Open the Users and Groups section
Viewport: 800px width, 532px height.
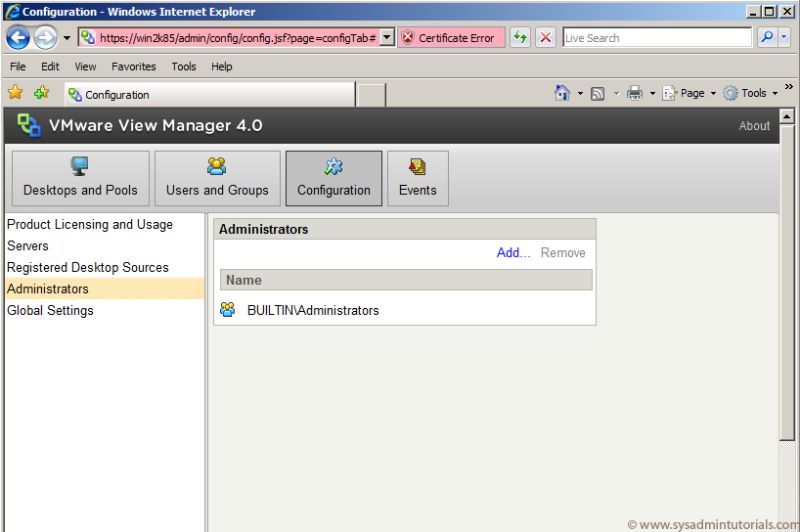pyautogui.click(x=217, y=179)
